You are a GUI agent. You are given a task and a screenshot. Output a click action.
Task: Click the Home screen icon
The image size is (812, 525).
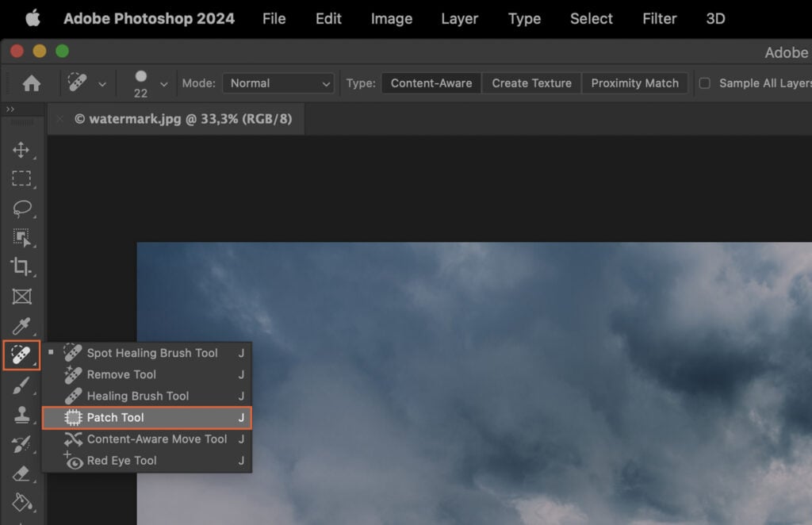(x=29, y=82)
